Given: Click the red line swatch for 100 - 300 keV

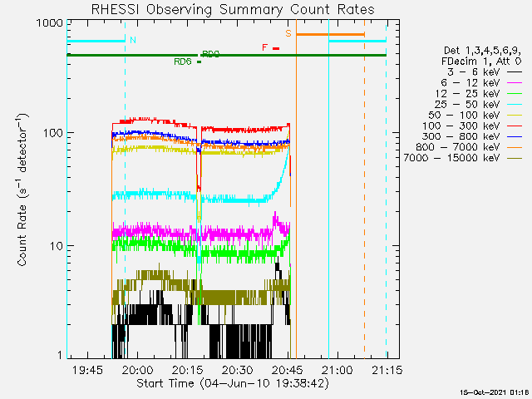Looking at the screenshot, I should tap(515, 126).
